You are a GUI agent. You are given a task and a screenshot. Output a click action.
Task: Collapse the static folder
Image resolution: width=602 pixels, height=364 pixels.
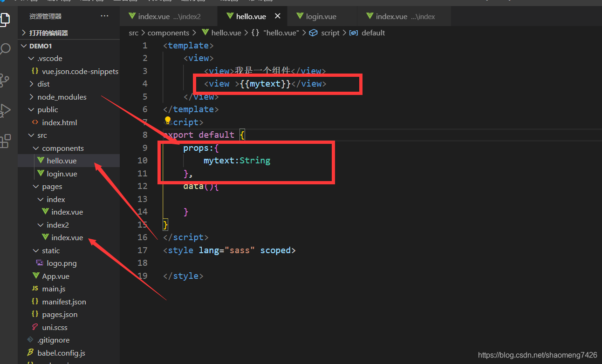pyautogui.click(x=68, y=250)
